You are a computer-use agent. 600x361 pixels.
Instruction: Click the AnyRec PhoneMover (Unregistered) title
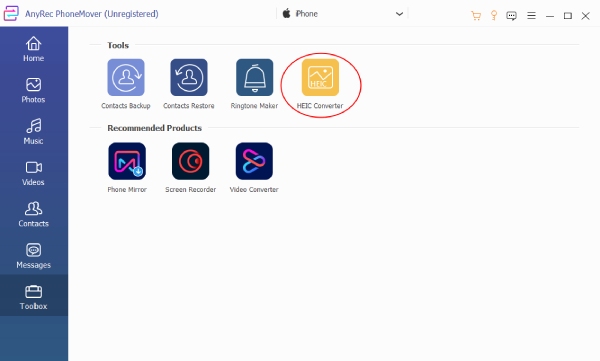(x=92, y=14)
